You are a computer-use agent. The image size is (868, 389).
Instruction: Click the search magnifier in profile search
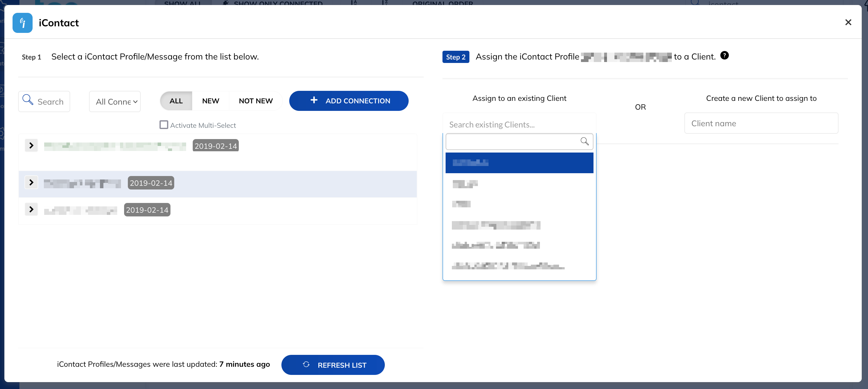click(28, 100)
